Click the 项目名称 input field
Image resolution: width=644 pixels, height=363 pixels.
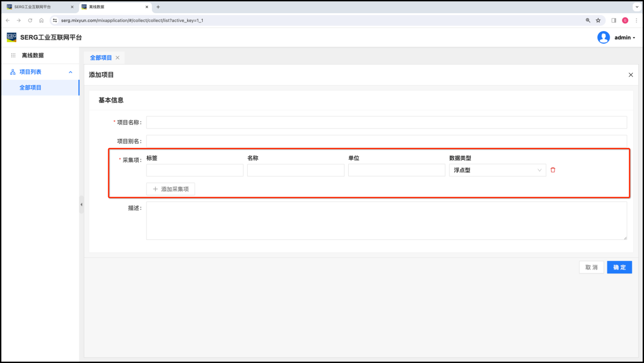coord(386,123)
